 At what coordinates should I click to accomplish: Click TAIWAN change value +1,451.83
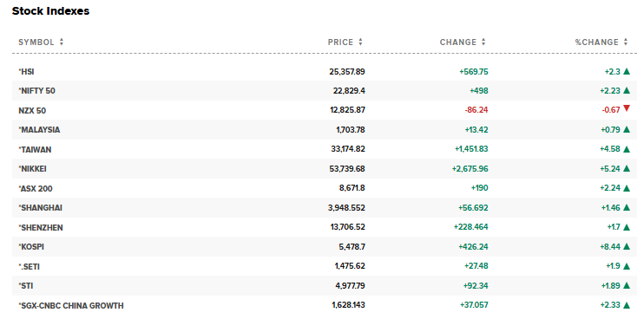click(x=471, y=149)
